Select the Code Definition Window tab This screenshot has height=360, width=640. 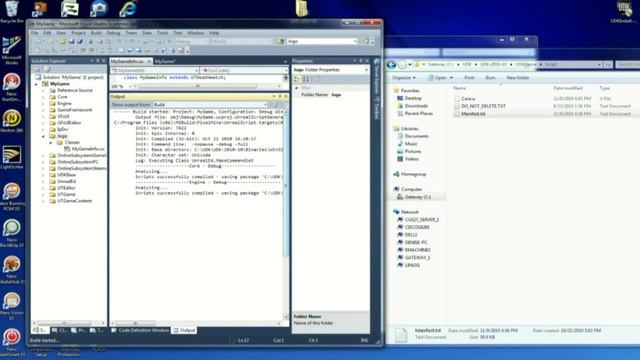tap(140, 330)
